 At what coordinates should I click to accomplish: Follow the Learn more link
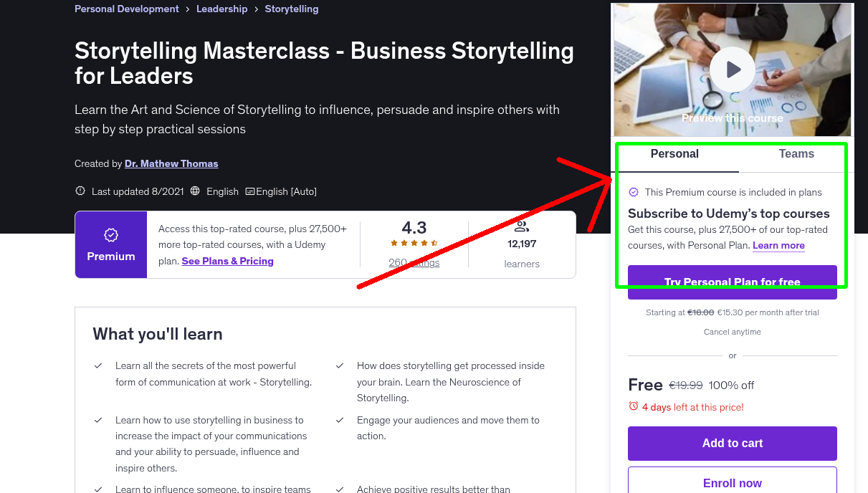(x=778, y=245)
